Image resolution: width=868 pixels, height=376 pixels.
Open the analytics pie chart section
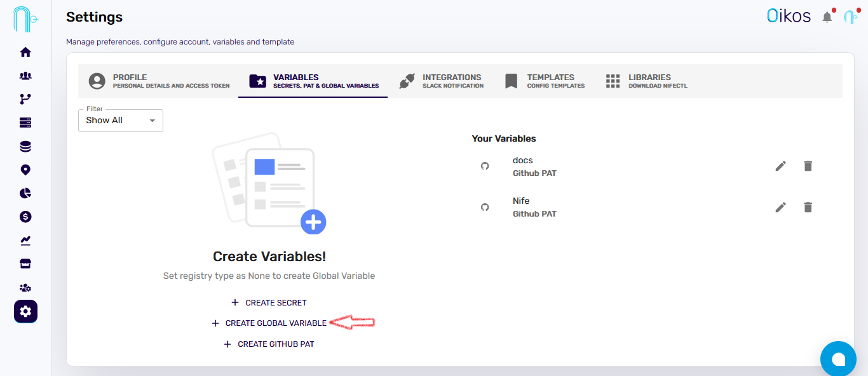[x=25, y=192]
